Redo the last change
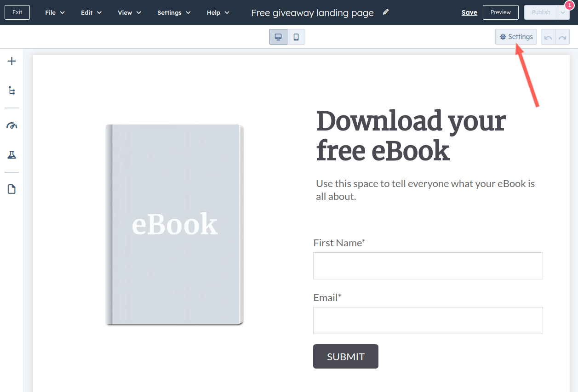 (x=562, y=37)
